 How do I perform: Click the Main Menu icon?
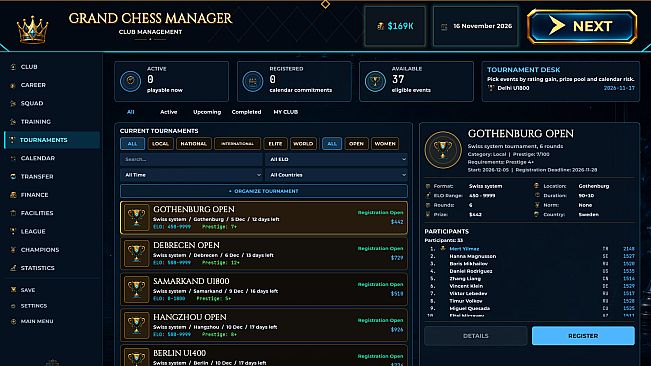[x=13, y=321]
